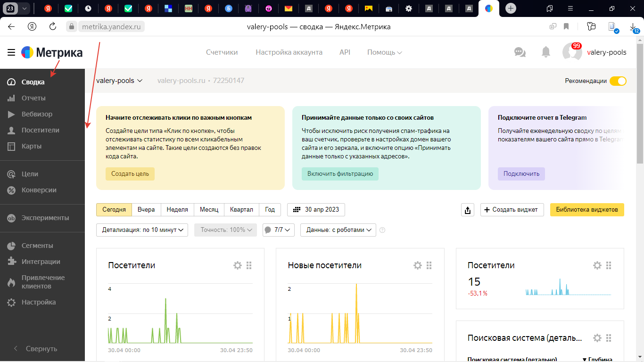Open Цели target icon in sidebar
644x362 pixels.
[12, 174]
